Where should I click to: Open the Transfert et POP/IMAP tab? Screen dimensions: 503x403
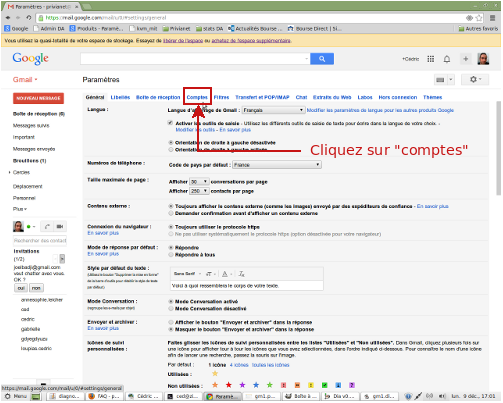click(x=262, y=97)
